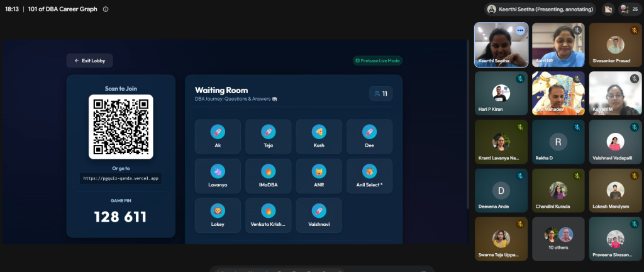Select the ANR cat avatar card

click(319, 176)
